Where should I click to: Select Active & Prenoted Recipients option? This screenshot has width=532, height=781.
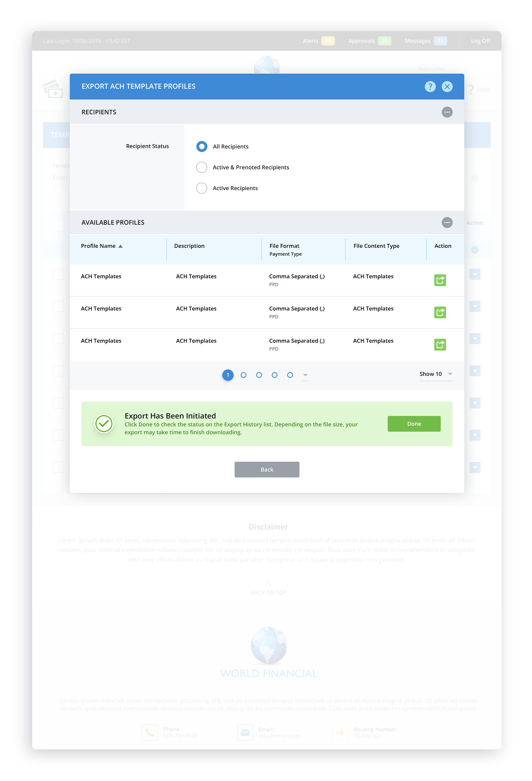click(x=201, y=167)
